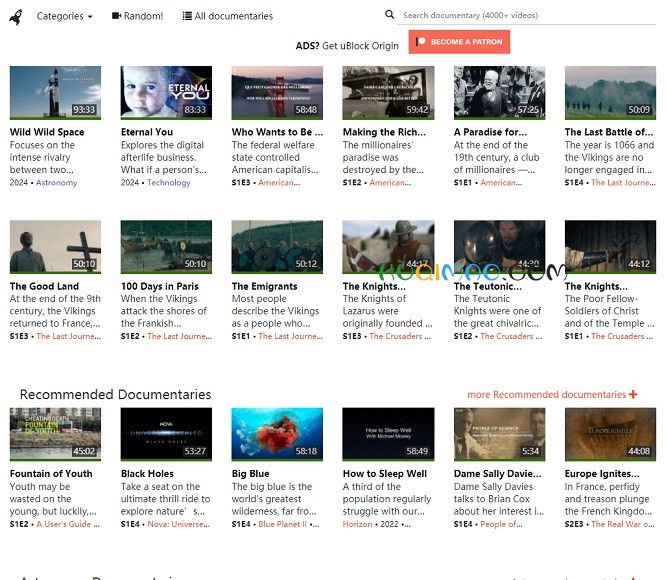The width and height of the screenshot is (666, 580).
Task: Click the Recommended Documentaries heading
Action: point(116,394)
